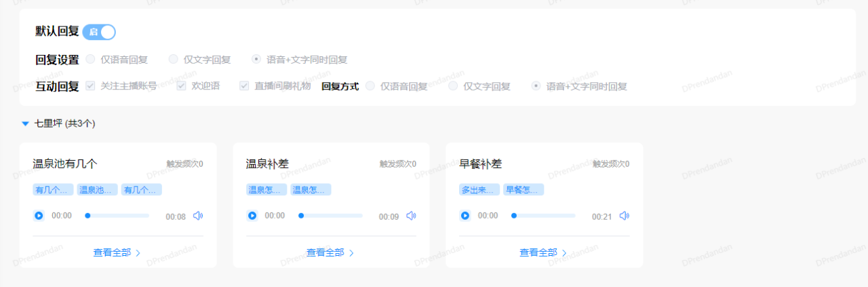Click chevron arrow beside 查看全部 in 温泉补差
Image resolution: width=868 pixels, height=287 pixels.
pos(351,253)
